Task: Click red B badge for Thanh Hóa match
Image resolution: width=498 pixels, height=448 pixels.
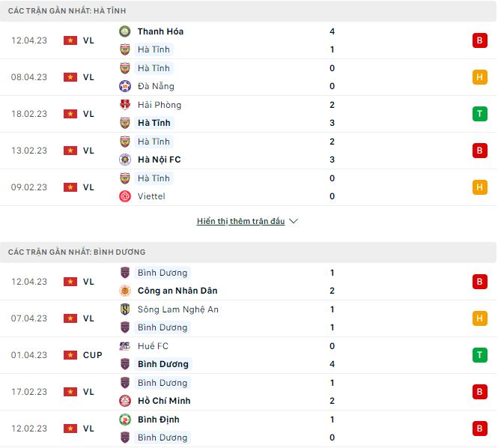Action: 480,40
